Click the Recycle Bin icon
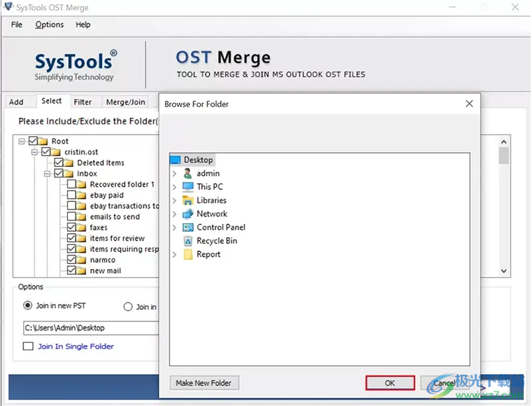Viewport: 532px width, 406px height. pyautogui.click(x=187, y=241)
